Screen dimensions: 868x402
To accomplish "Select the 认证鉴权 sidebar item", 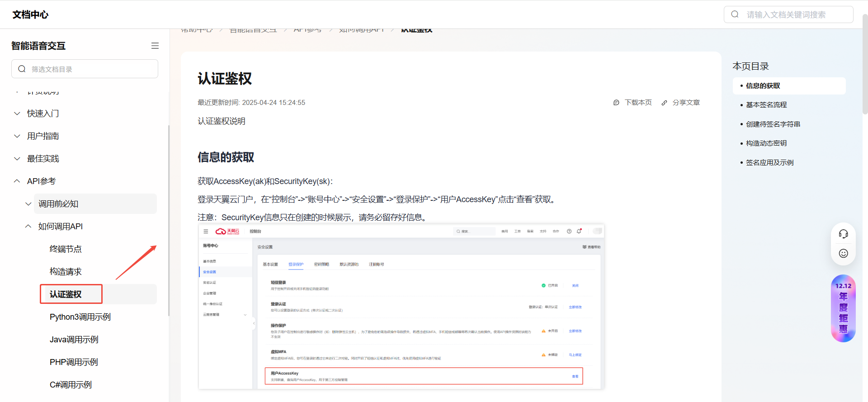I will coord(66,294).
